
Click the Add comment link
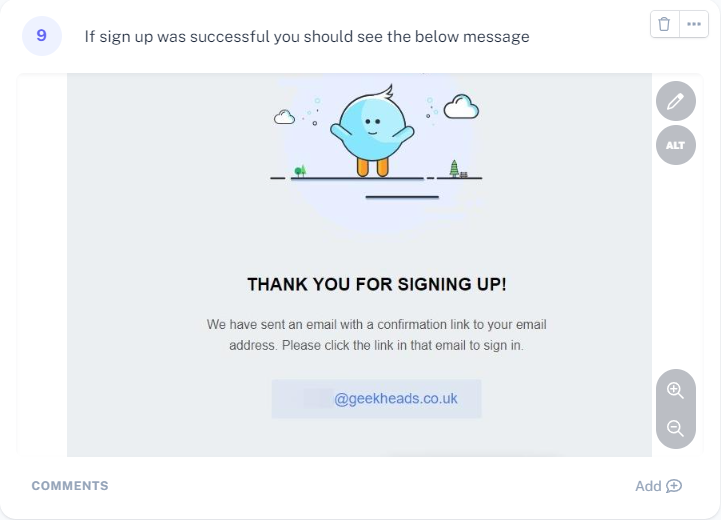(x=648, y=486)
